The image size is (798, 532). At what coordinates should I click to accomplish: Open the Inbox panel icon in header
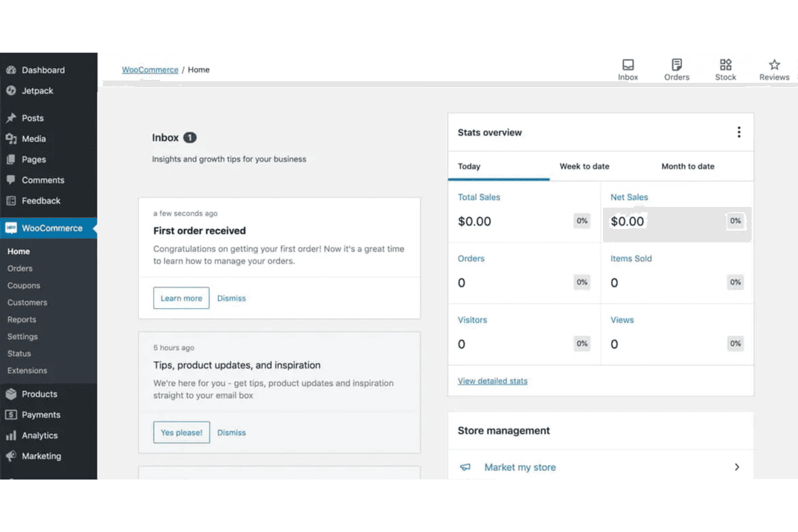pyautogui.click(x=628, y=65)
